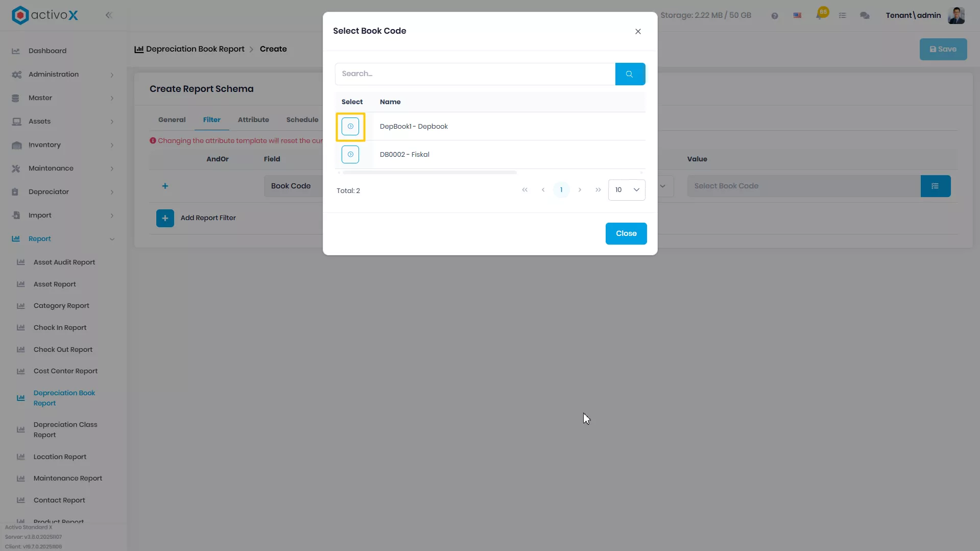Open Cost Center Report
The width and height of the screenshot is (980, 551).
point(65,371)
